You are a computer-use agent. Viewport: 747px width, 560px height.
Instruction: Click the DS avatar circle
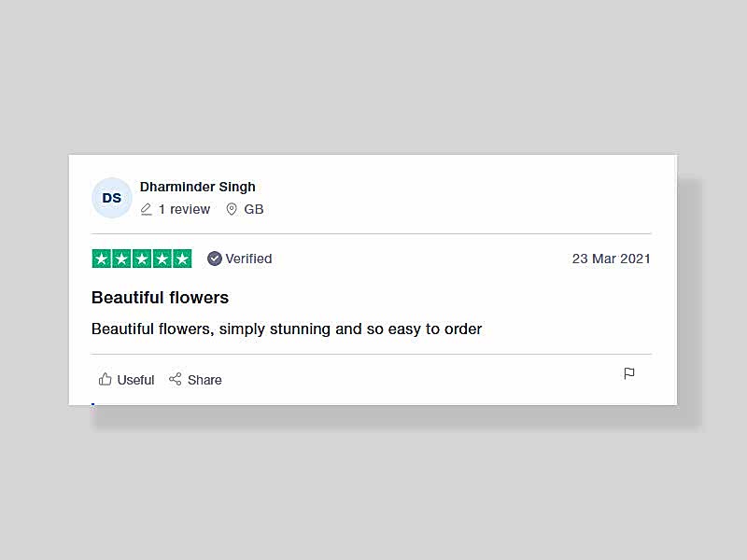(111, 198)
